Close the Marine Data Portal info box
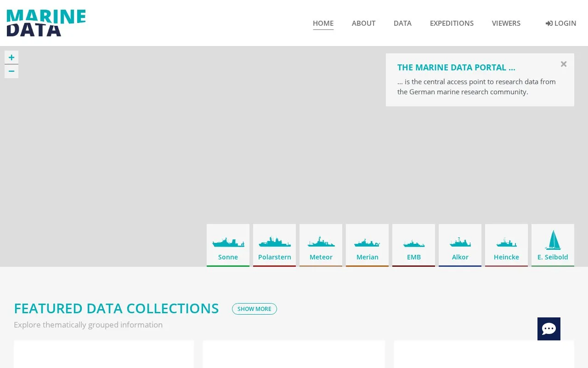Viewport: 588px width, 368px height. click(564, 64)
